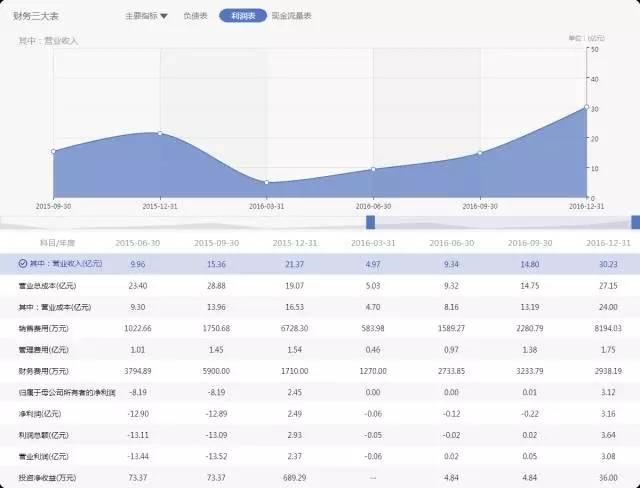Switch to the 负债表 tab

click(195, 16)
